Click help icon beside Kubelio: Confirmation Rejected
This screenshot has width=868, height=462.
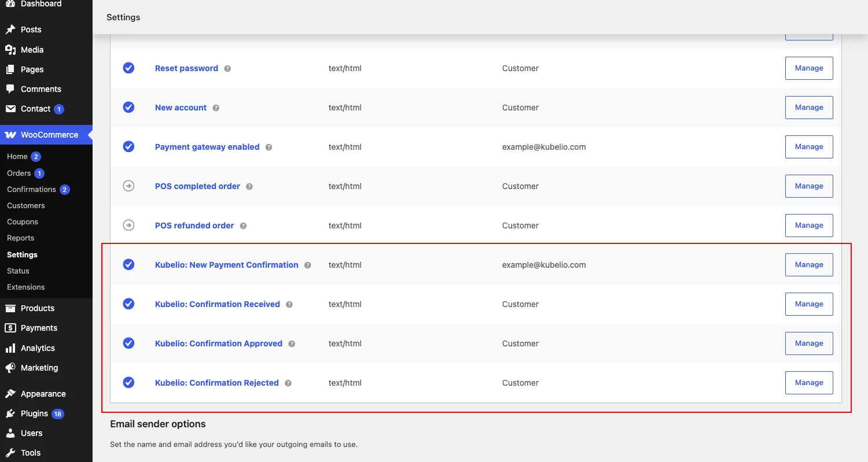click(x=288, y=383)
